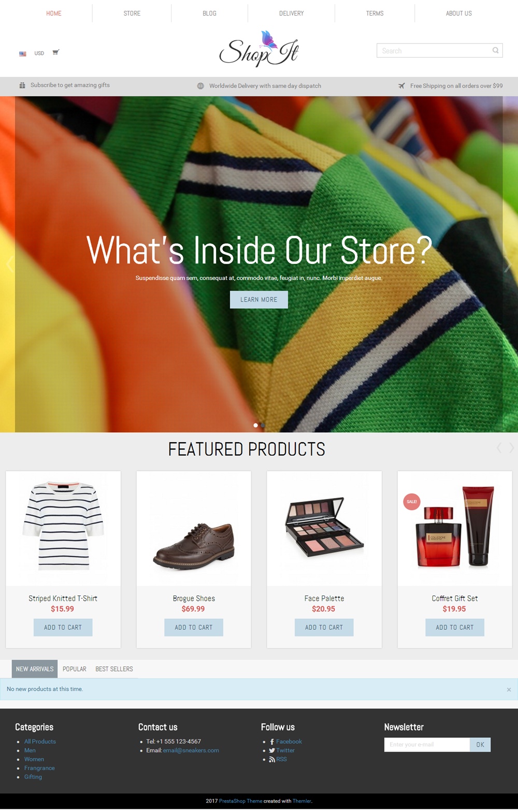Open the Store menu item

tap(132, 13)
